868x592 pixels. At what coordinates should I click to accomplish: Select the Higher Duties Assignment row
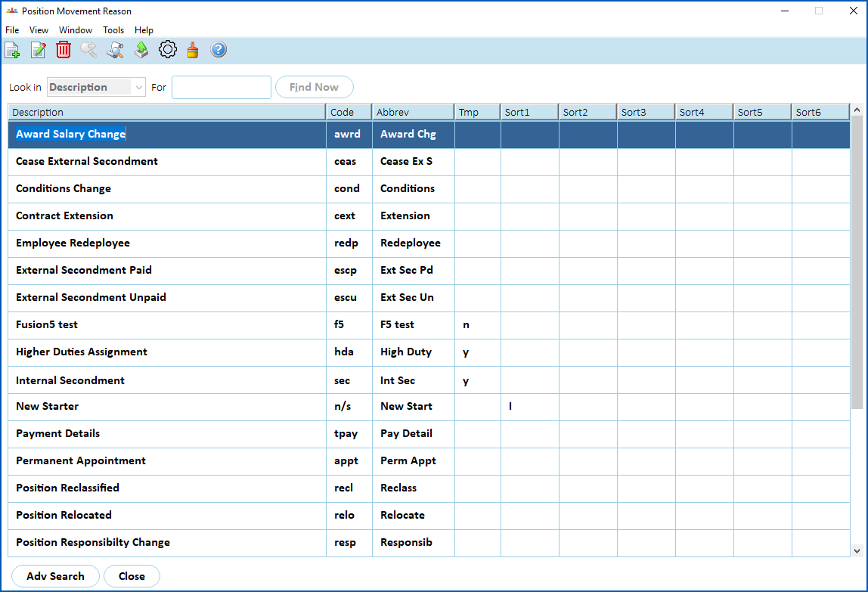click(429, 352)
